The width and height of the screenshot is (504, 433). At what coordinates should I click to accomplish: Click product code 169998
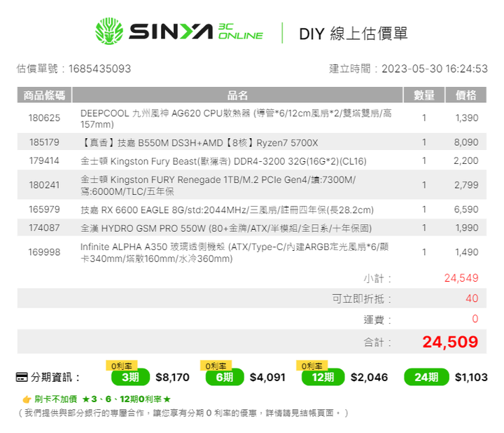(x=44, y=252)
